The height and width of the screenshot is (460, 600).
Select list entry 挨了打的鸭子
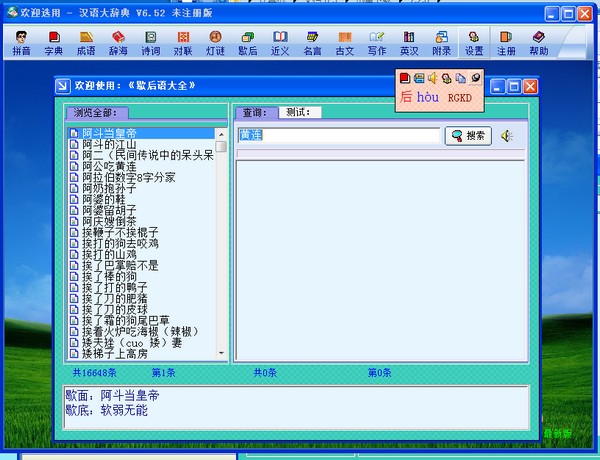(x=141, y=287)
